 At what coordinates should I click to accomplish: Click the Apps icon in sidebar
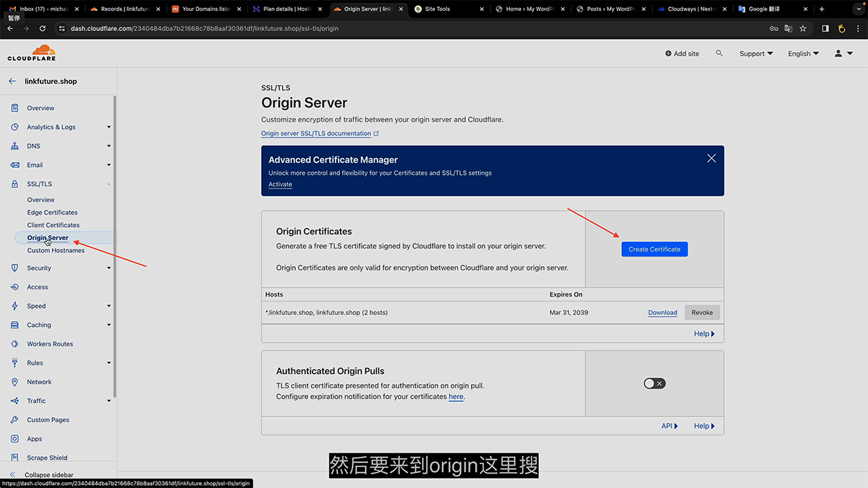point(14,439)
